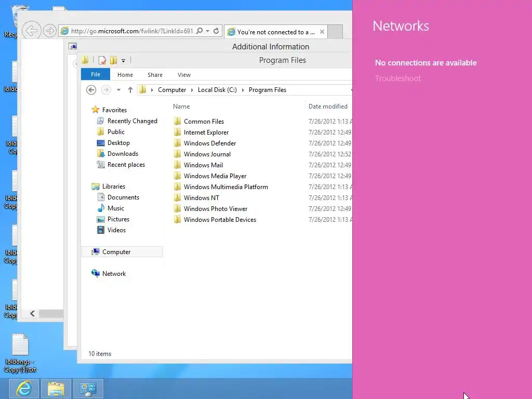Open Documents library
The height and width of the screenshot is (399, 532).
pyautogui.click(x=123, y=197)
